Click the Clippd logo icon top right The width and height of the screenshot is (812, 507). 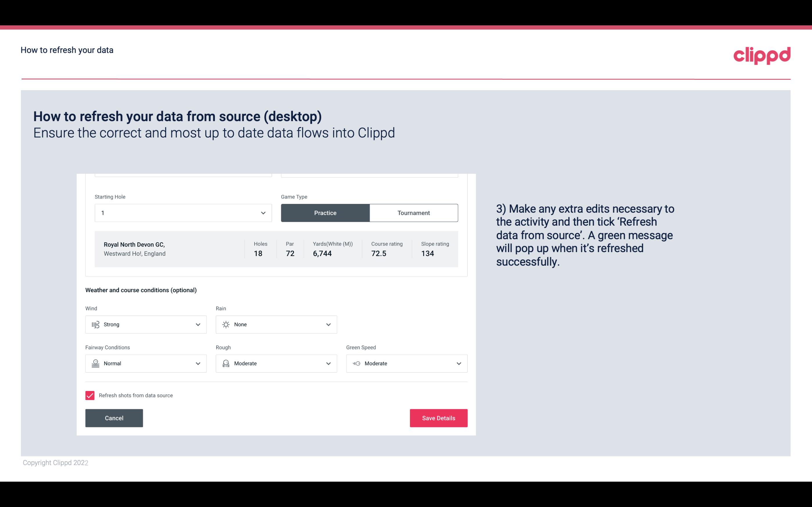point(762,55)
